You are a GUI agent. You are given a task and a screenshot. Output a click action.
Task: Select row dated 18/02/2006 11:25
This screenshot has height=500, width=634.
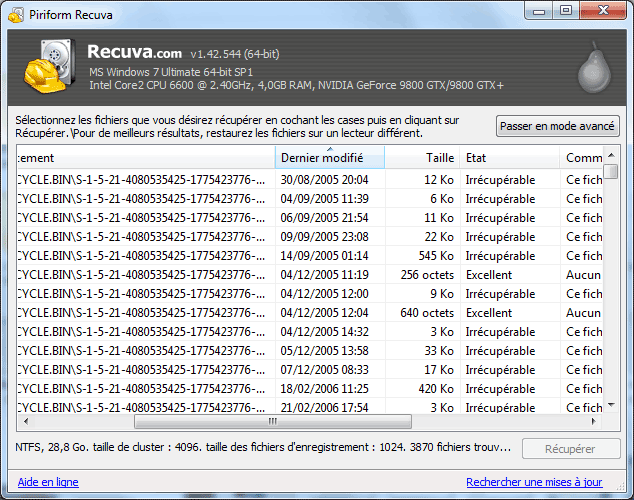pos(310,389)
